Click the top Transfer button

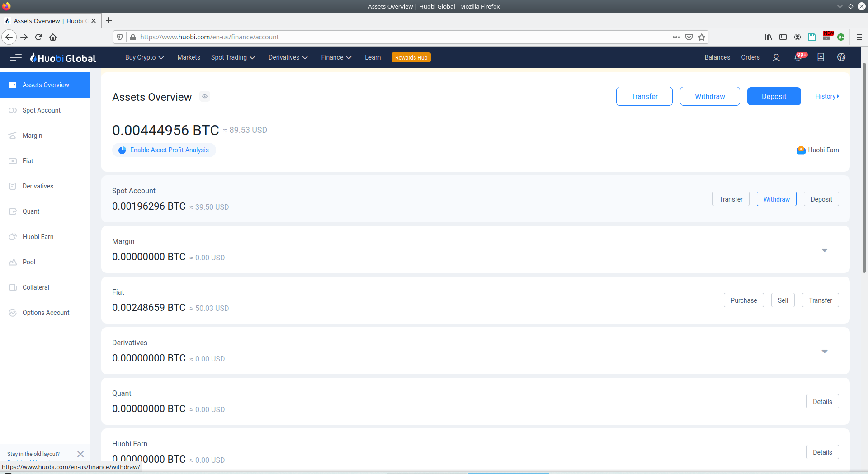(644, 96)
